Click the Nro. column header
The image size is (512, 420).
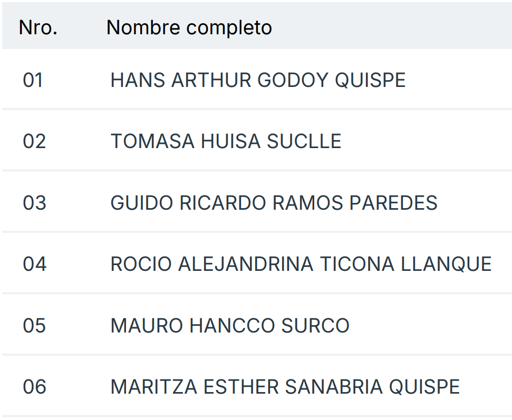(x=38, y=28)
